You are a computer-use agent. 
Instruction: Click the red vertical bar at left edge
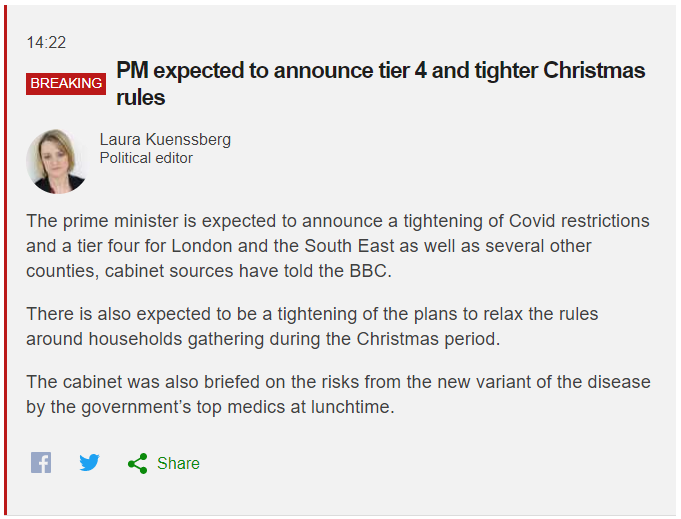tap(4, 260)
